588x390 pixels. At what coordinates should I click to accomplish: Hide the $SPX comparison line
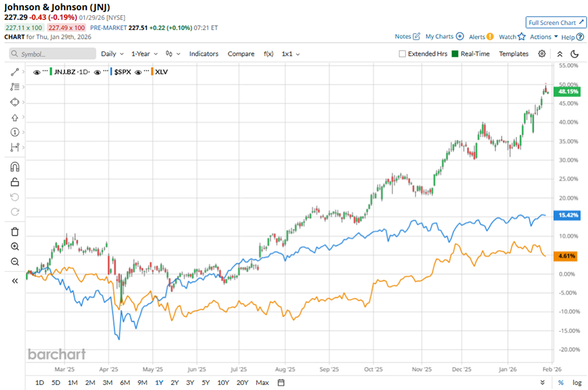[98, 72]
